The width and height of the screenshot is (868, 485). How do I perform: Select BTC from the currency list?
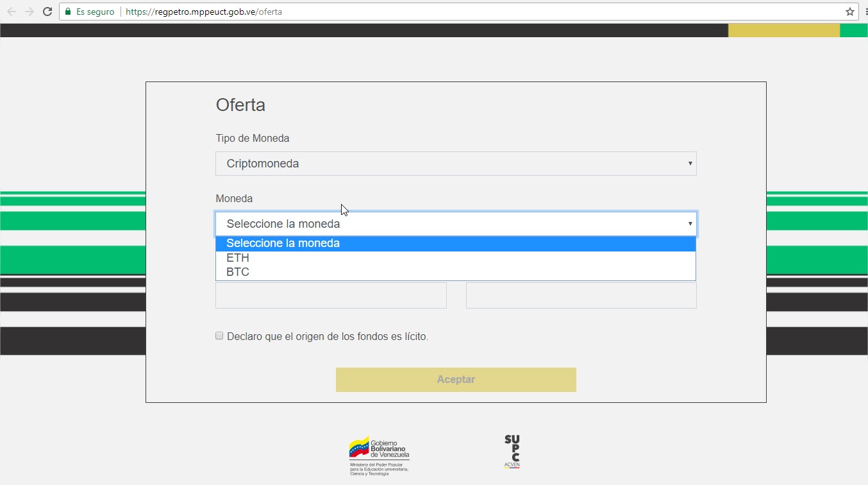pyautogui.click(x=456, y=272)
